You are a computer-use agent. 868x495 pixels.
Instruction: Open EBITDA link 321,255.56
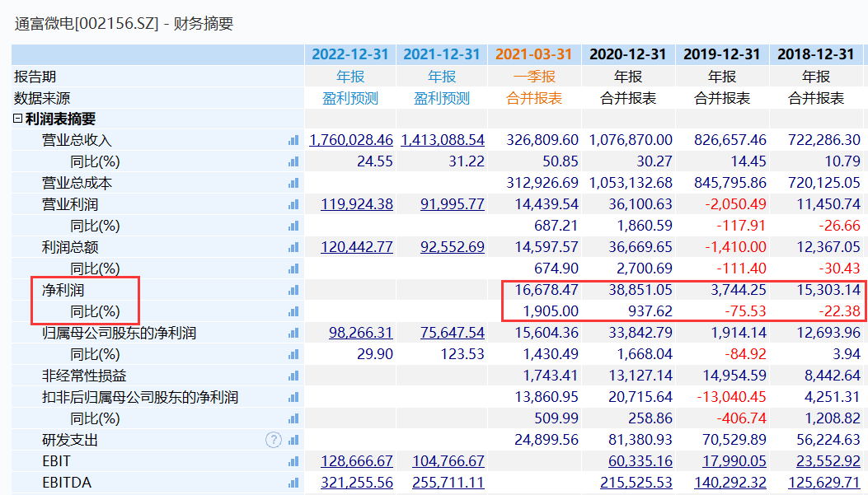pyautogui.click(x=356, y=483)
